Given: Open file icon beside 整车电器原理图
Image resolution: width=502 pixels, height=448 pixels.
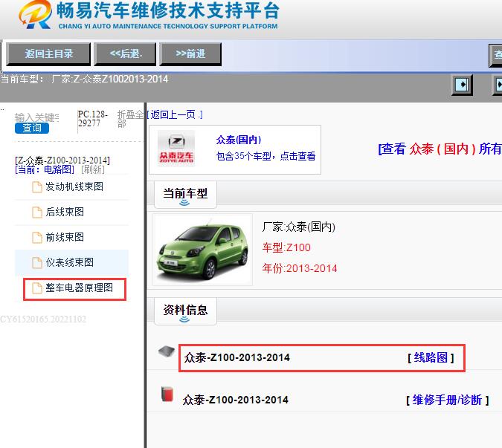Looking at the screenshot, I should tap(37, 288).
